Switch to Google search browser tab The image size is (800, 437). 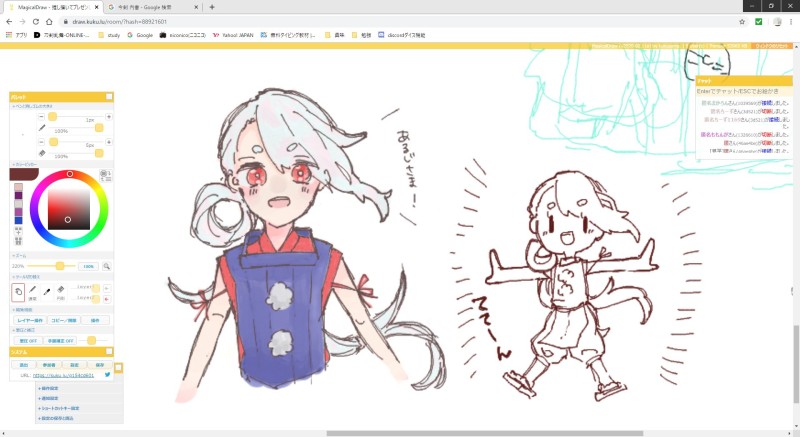pos(152,7)
